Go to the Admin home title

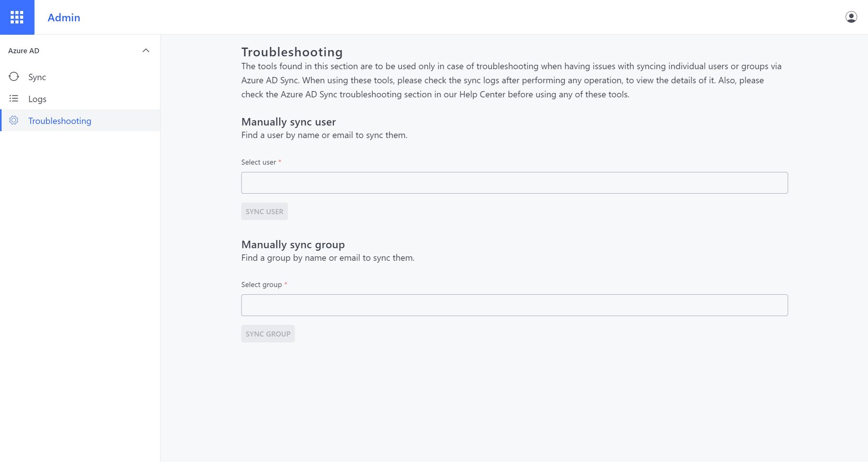[x=64, y=17]
